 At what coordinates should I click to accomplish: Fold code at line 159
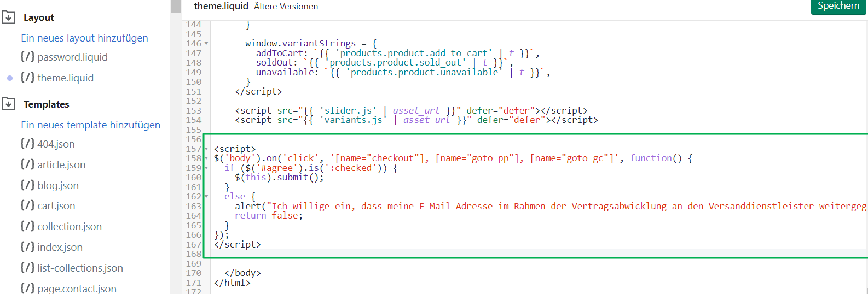[206, 168]
